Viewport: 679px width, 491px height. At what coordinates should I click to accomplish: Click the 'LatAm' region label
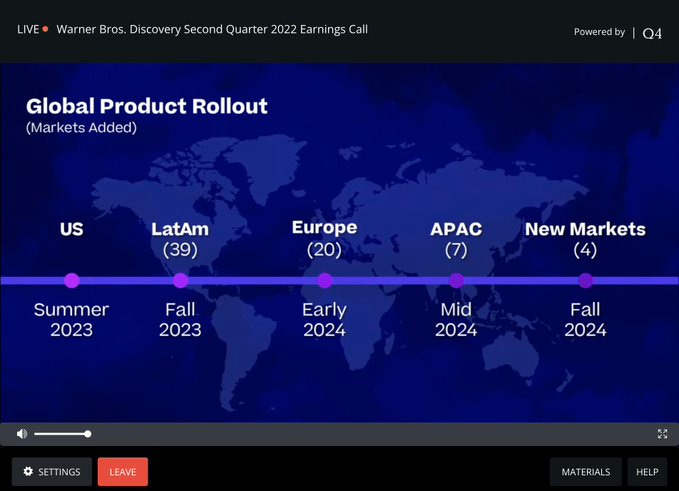(x=180, y=229)
